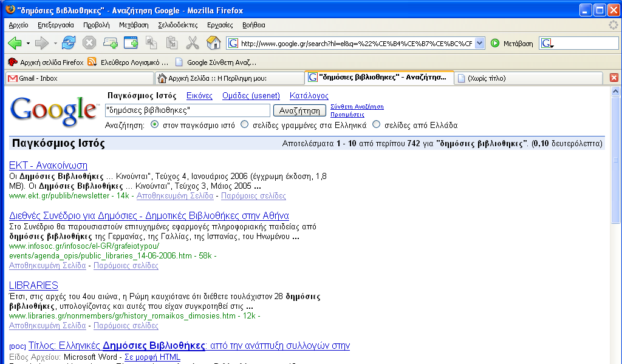Switch to 'Αρχική Σελίδα' tab
Screen dimensions: 622x364
pyautogui.click(x=229, y=78)
